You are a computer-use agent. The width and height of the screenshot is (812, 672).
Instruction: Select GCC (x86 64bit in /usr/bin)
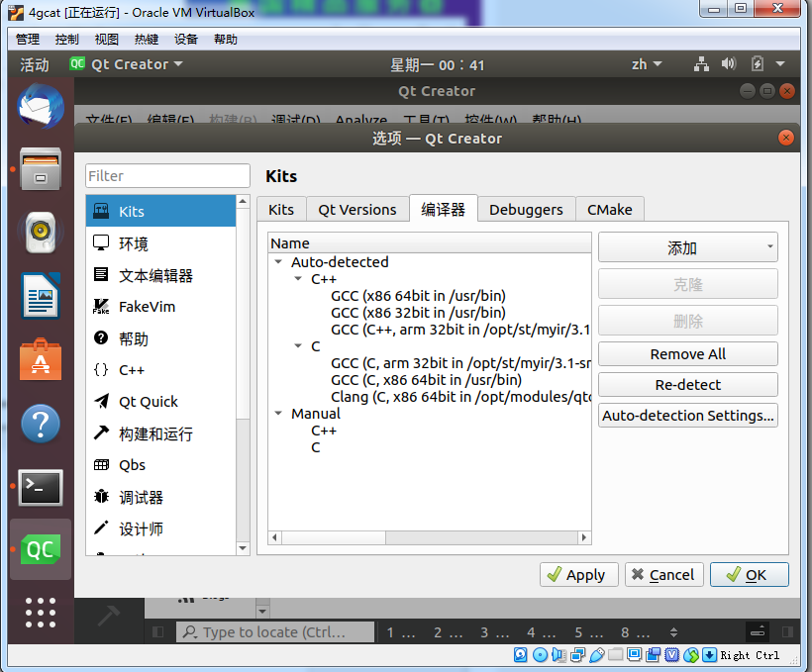pos(419,296)
